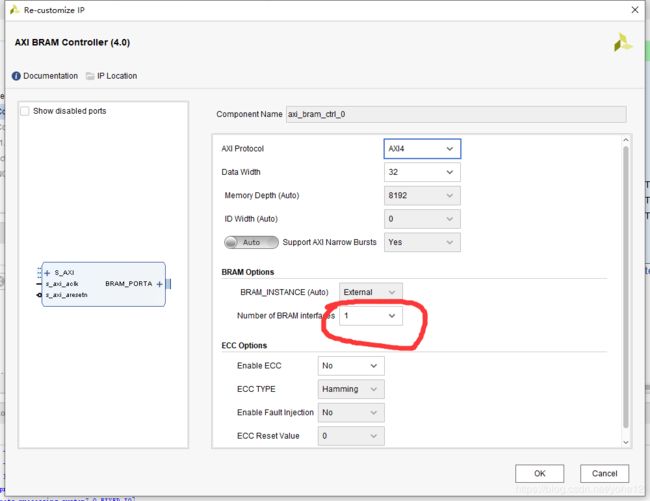Click the scrollbar down arrow
This screenshot has height=501, width=650.
click(626, 443)
